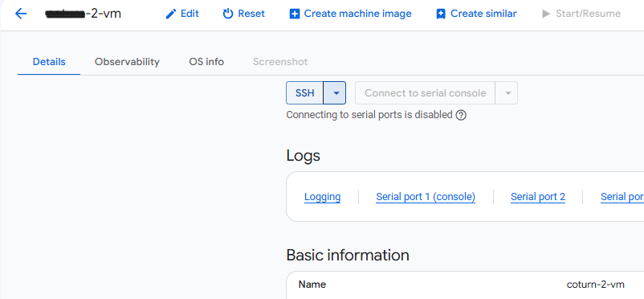Click Create machine image

tap(350, 14)
